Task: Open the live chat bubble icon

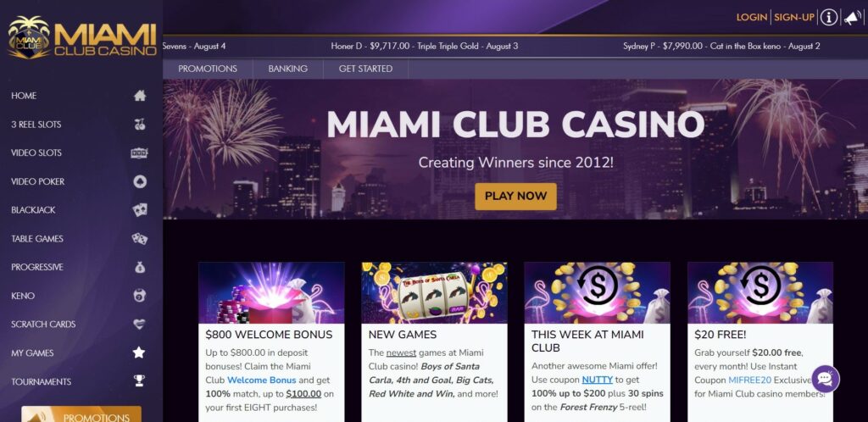Action: 826,379
